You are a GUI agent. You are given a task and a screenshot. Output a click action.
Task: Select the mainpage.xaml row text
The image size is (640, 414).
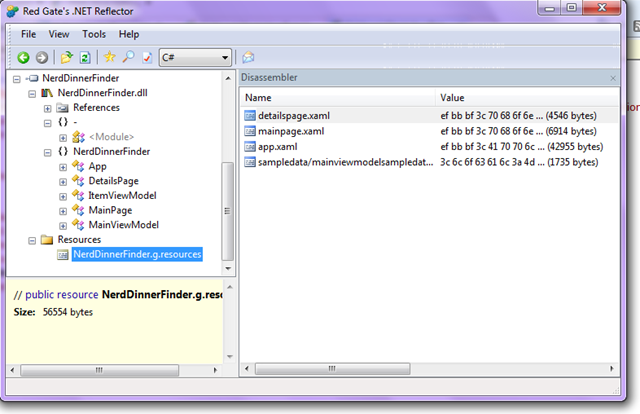(x=291, y=131)
